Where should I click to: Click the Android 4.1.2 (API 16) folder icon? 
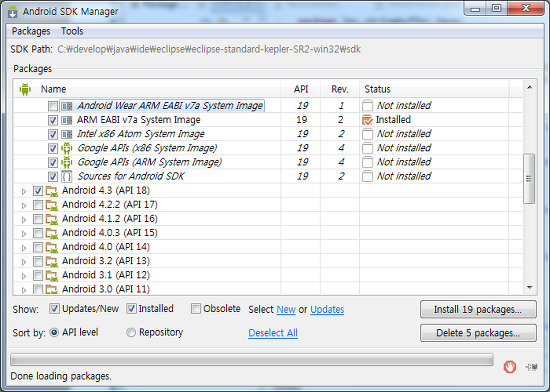click(x=52, y=219)
